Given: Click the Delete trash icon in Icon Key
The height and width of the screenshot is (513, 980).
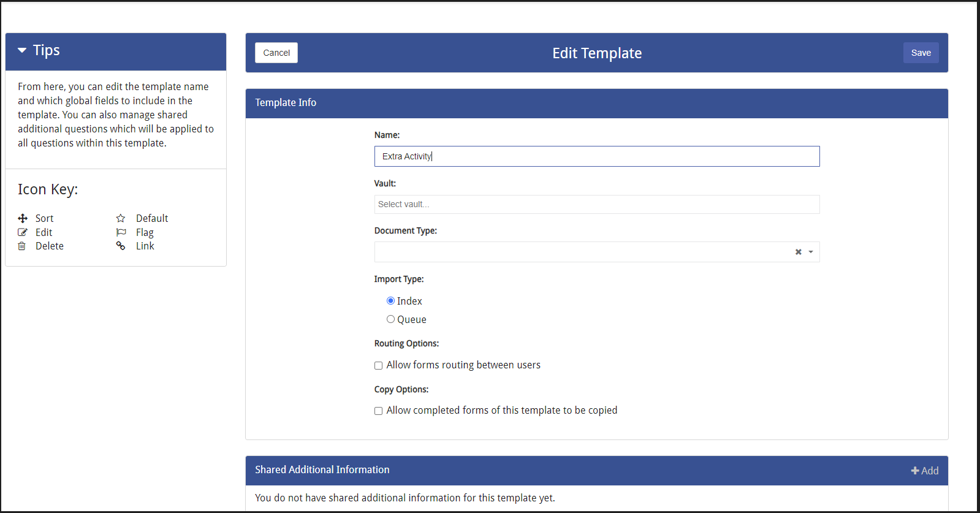Looking at the screenshot, I should click(22, 246).
